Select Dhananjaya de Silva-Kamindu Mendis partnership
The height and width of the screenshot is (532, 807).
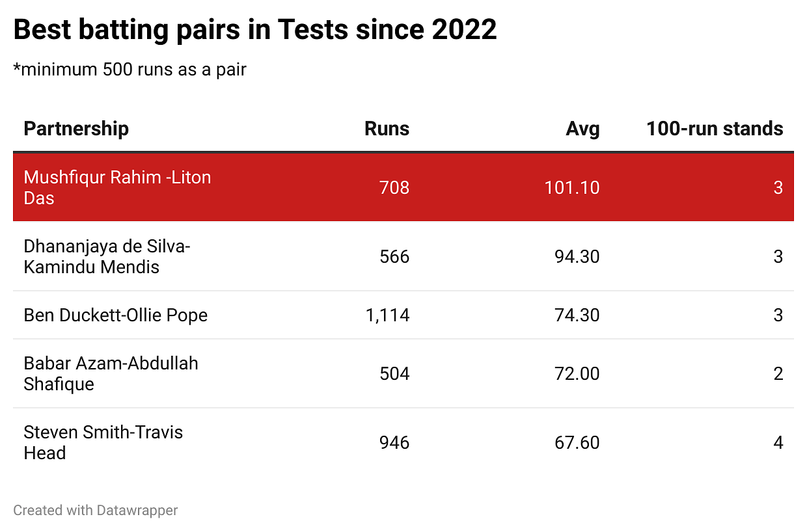click(107, 256)
